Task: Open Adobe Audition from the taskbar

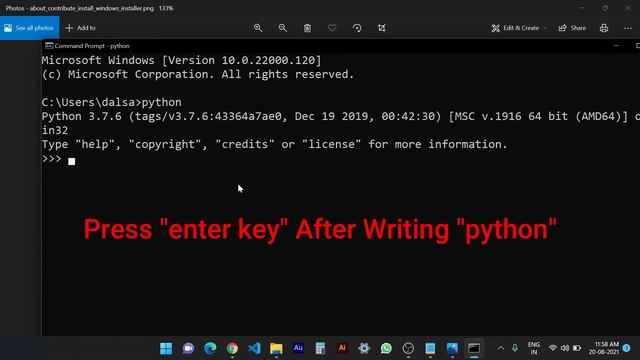Action: pos(298,348)
